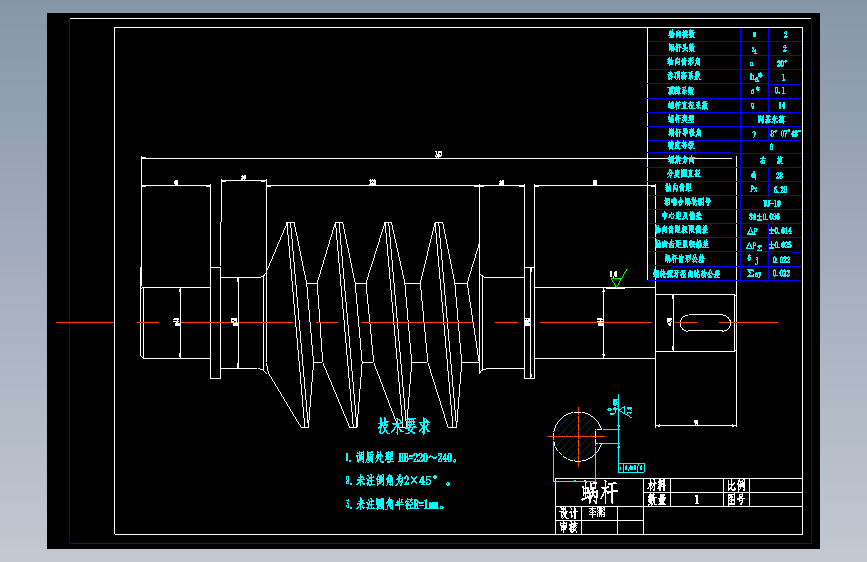
Task: Select the keyway slot on the shaft end
Action: pyautogui.click(x=705, y=322)
